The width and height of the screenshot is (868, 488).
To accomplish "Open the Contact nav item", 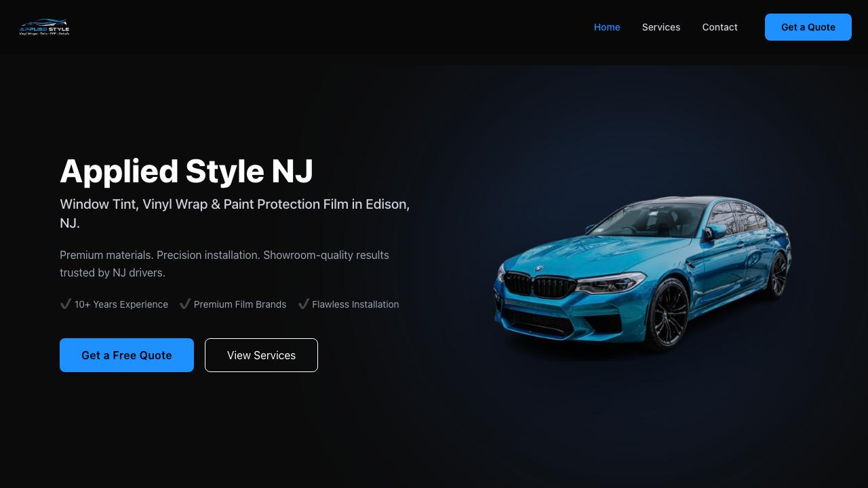I will pos(719,27).
